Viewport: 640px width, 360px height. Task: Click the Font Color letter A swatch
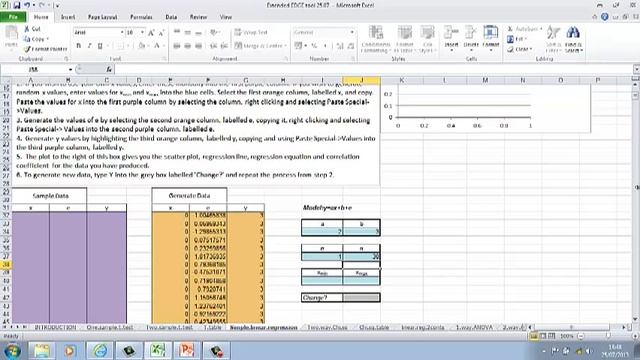click(x=157, y=46)
